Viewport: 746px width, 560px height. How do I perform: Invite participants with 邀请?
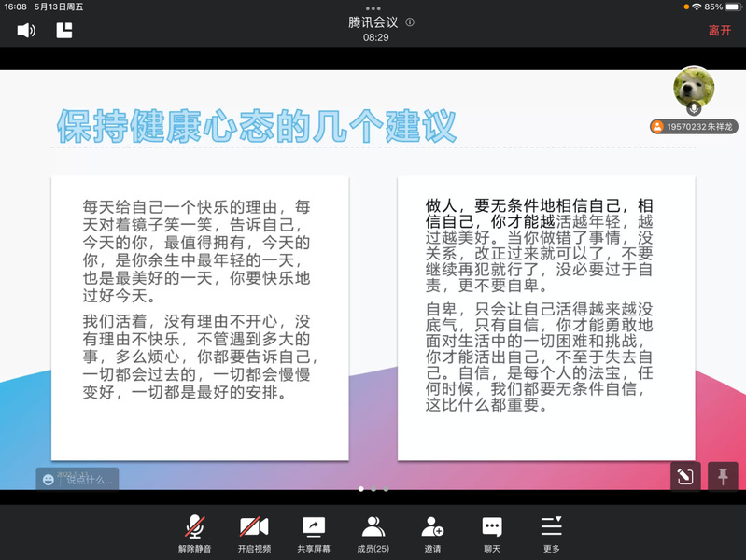[x=432, y=534]
